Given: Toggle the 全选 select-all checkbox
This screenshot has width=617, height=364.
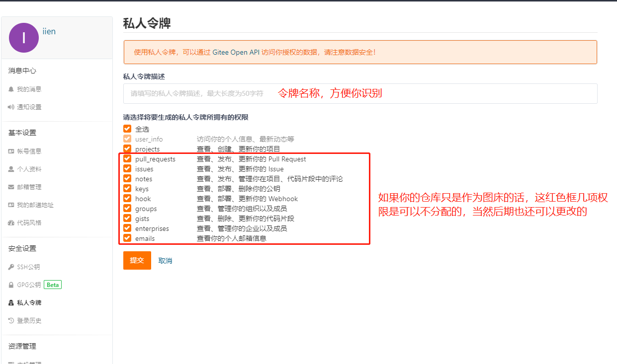Looking at the screenshot, I should 127,129.
